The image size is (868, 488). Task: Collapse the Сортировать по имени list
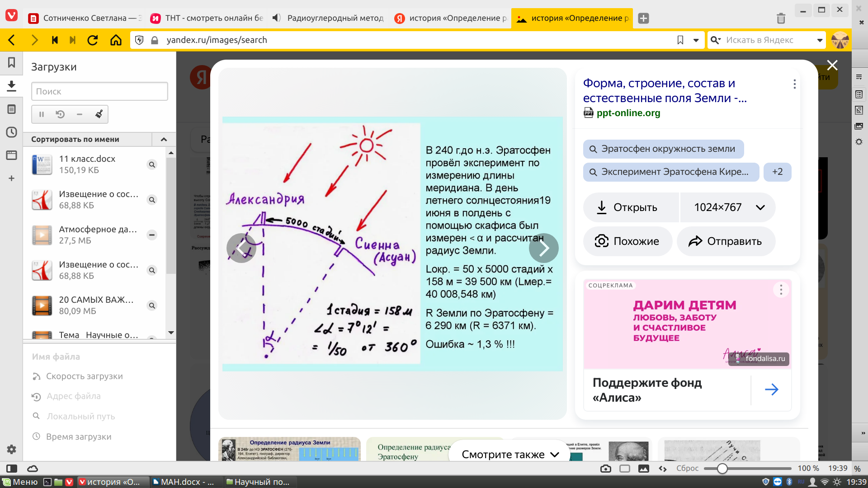click(164, 139)
